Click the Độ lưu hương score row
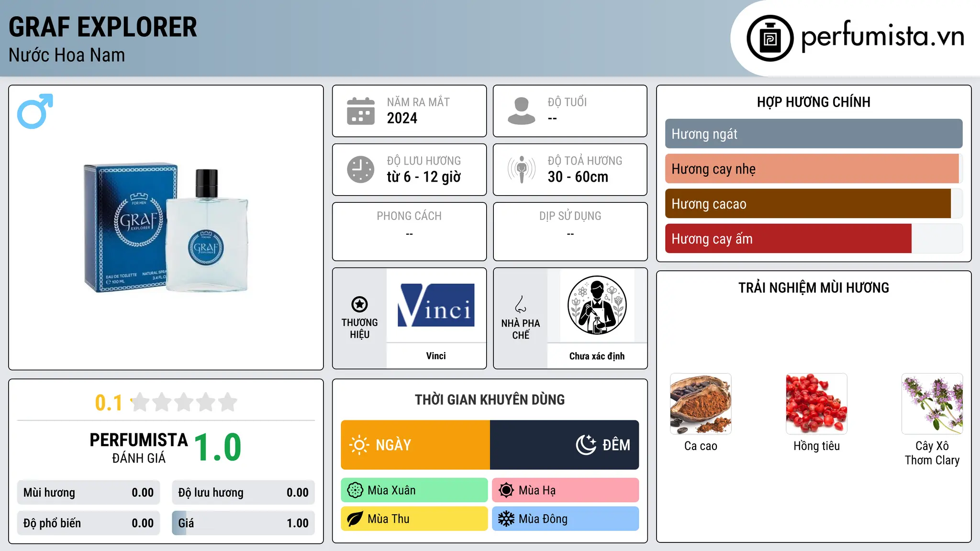This screenshot has height=551, width=980. (x=244, y=493)
